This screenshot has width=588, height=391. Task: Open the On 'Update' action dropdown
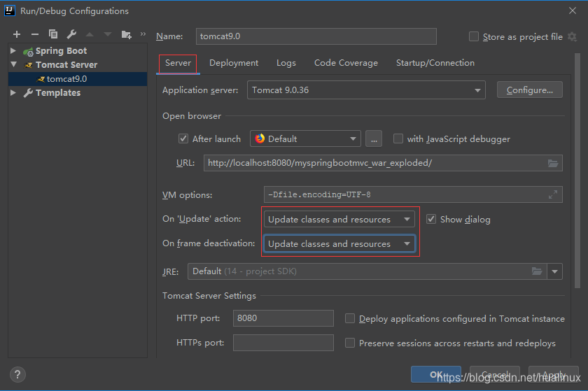[x=339, y=220]
